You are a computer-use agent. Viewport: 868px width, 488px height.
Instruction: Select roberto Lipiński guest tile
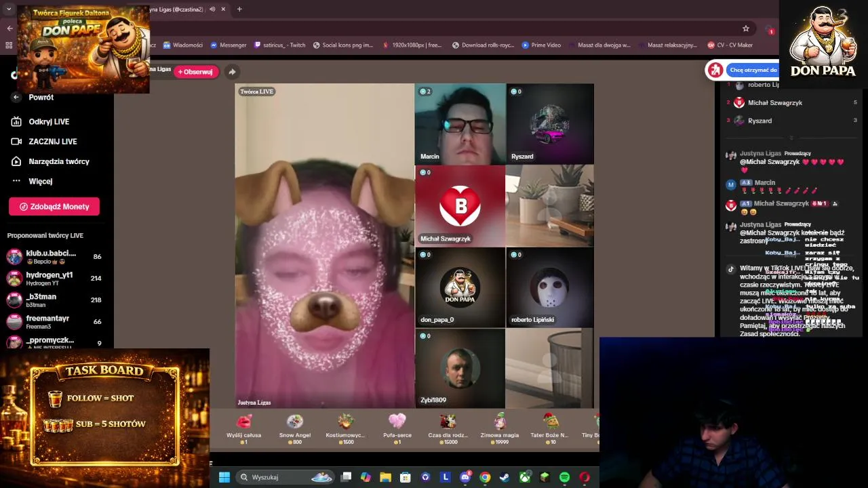(550, 287)
